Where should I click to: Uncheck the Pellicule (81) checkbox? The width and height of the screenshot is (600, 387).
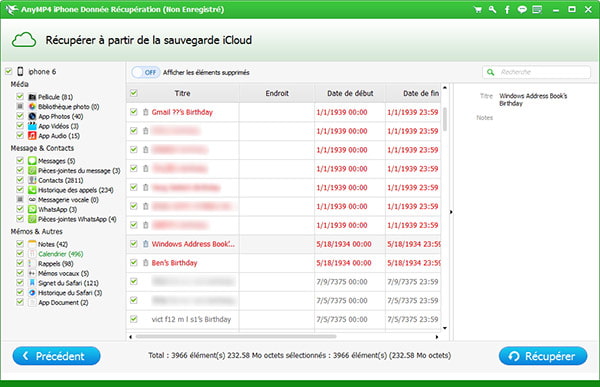pos(20,96)
